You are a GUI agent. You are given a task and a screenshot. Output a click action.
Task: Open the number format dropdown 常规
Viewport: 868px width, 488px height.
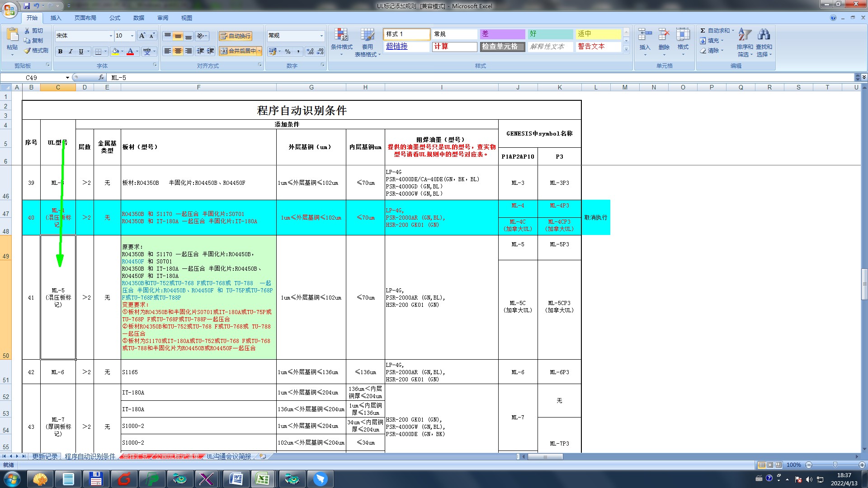coord(321,36)
